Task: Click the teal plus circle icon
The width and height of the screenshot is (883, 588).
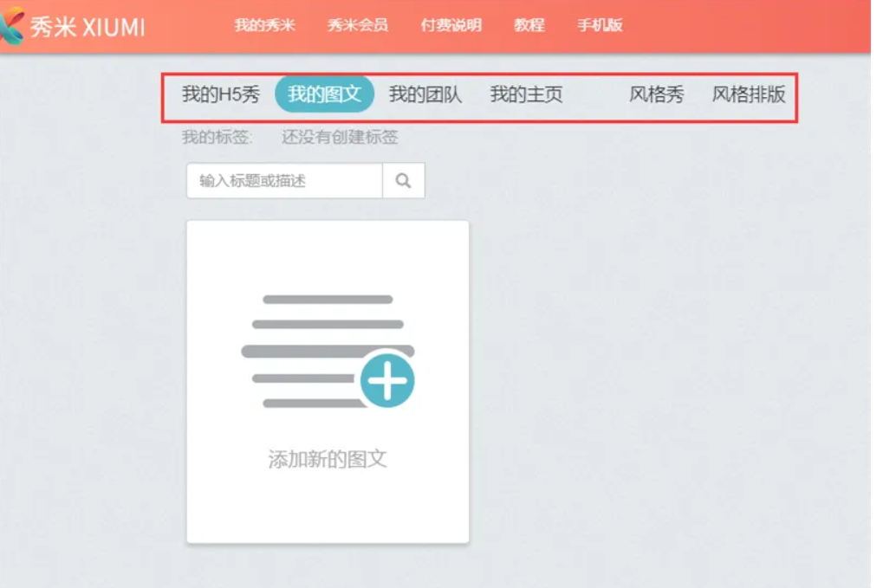Action: click(386, 380)
